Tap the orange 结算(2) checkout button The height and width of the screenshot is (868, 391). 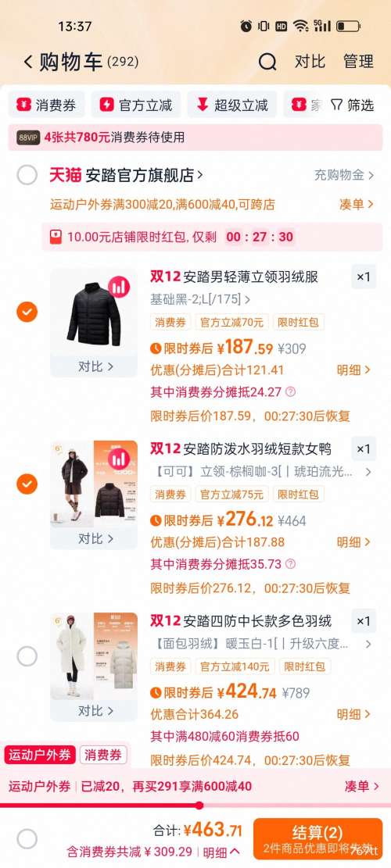point(318,838)
